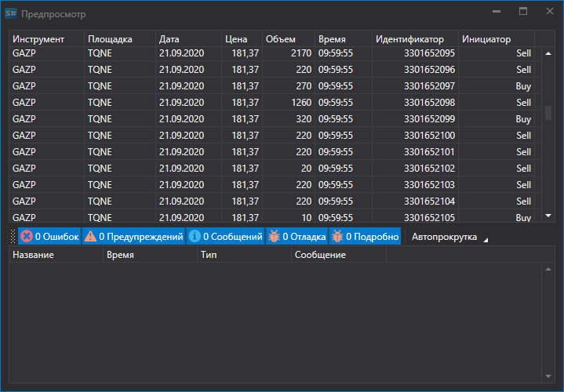The image size is (564, 392).
Task: Sort by Объем column header
Action: 289,39
